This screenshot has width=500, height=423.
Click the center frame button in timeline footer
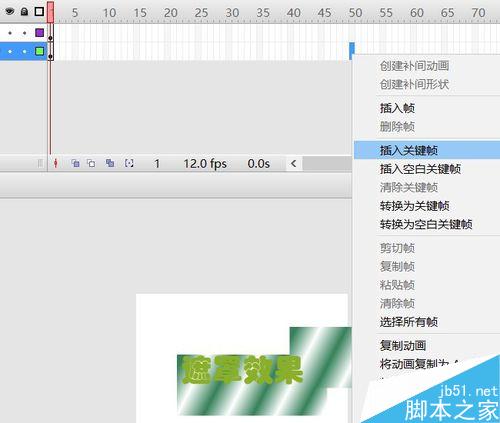tap(56, 163)
